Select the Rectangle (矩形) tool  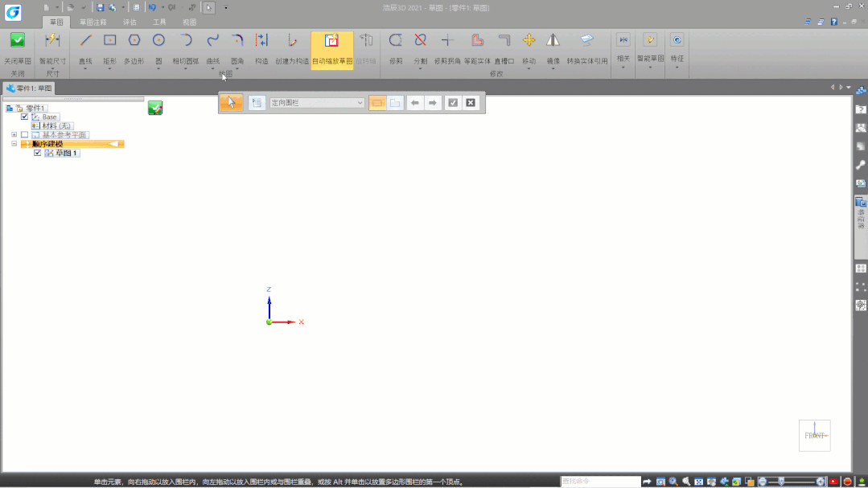(x=109, y=47)
